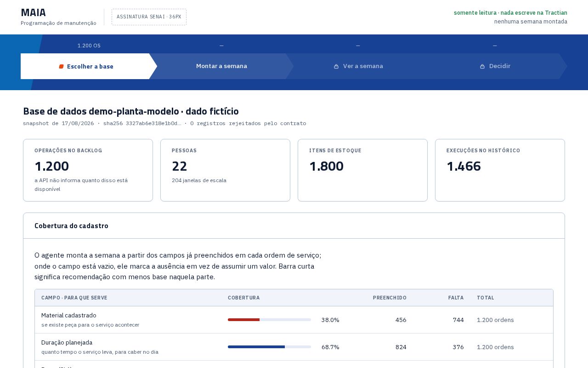Click the Total column header
The width and height of the screenshot is (588, 368).
(486, 298)
